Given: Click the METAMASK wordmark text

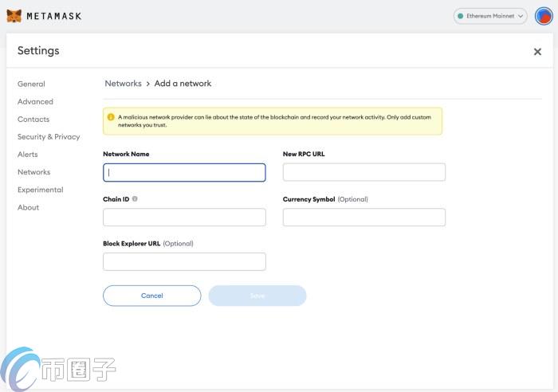Looking at the screenshot, I should point(54,16).
